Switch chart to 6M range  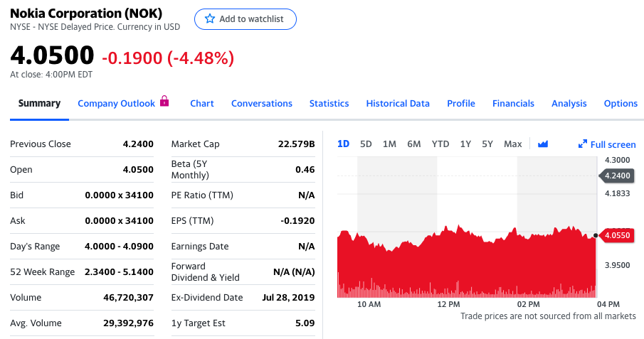point(413,144)
